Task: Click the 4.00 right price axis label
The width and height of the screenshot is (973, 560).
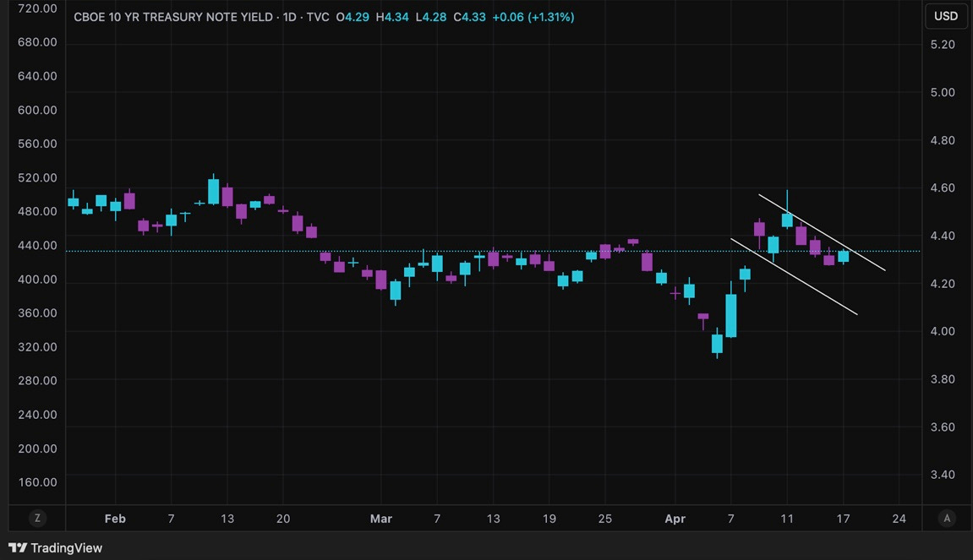Action: (943, 331)
